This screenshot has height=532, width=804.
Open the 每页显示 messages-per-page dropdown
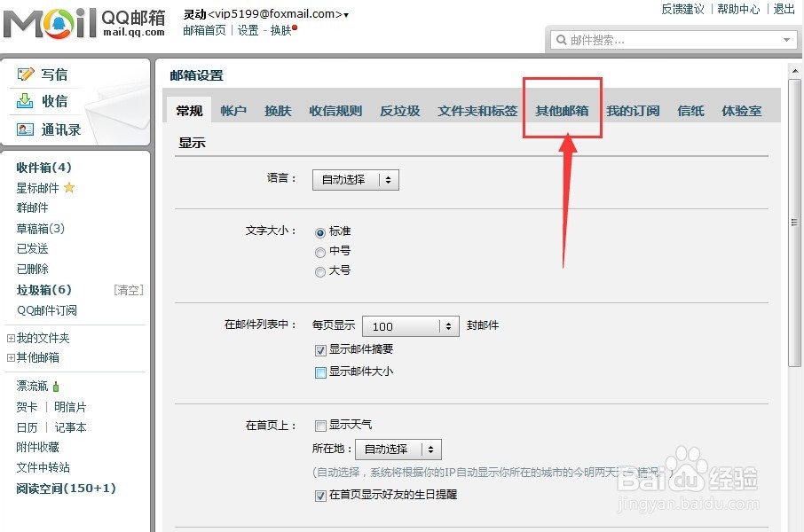pos(410,325)
